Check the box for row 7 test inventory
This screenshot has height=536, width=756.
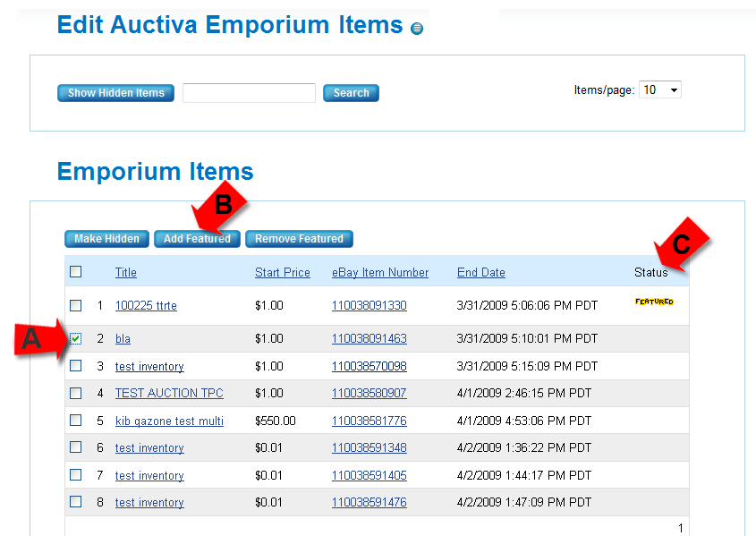(76, 475)
